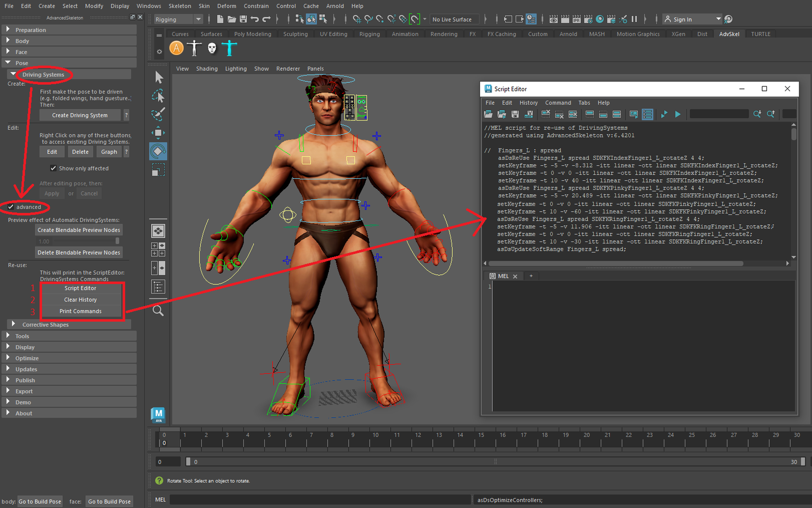Toggle the Show only affected checkbox
Image resolution: width=812 pixels, height=508 pixels.
click(x=53, y=168)
